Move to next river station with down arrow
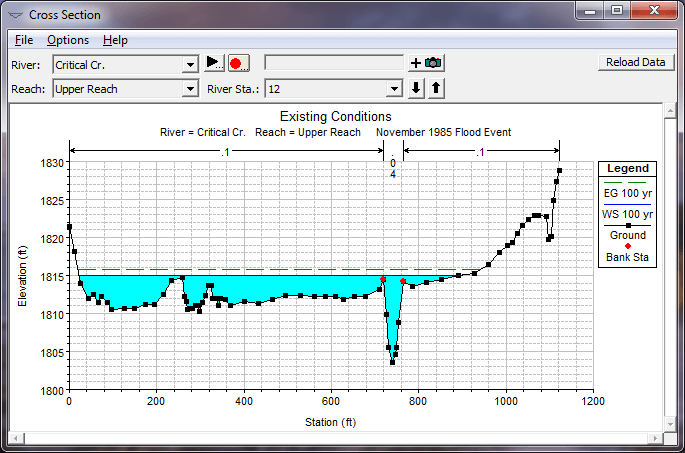 point(418,88)
